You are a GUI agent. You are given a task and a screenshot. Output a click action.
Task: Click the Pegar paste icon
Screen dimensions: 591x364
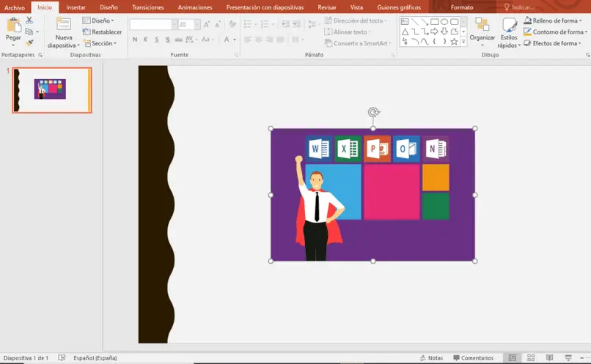click(13, 26)
